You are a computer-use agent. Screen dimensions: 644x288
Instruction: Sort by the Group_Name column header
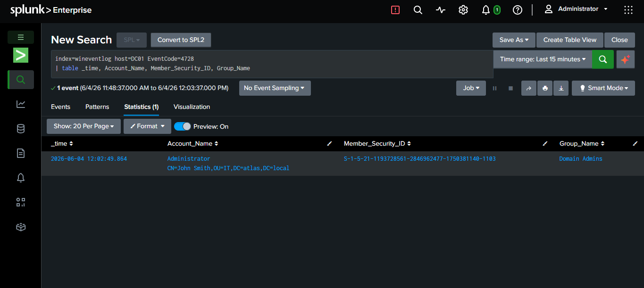click(582, 144)
